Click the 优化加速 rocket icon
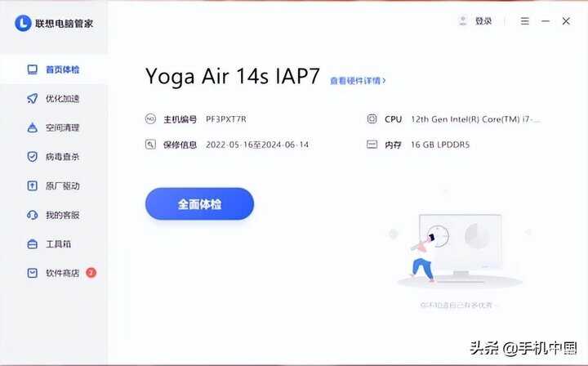 pyautogui.click(x=32, y=98)
